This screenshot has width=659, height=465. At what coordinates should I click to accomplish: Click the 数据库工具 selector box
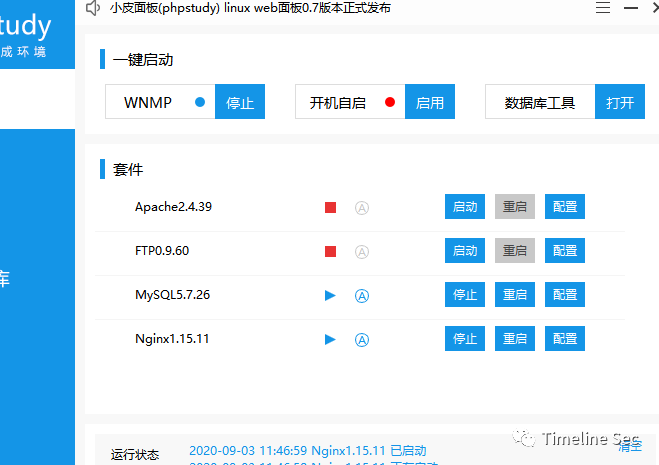pos(540,101)
